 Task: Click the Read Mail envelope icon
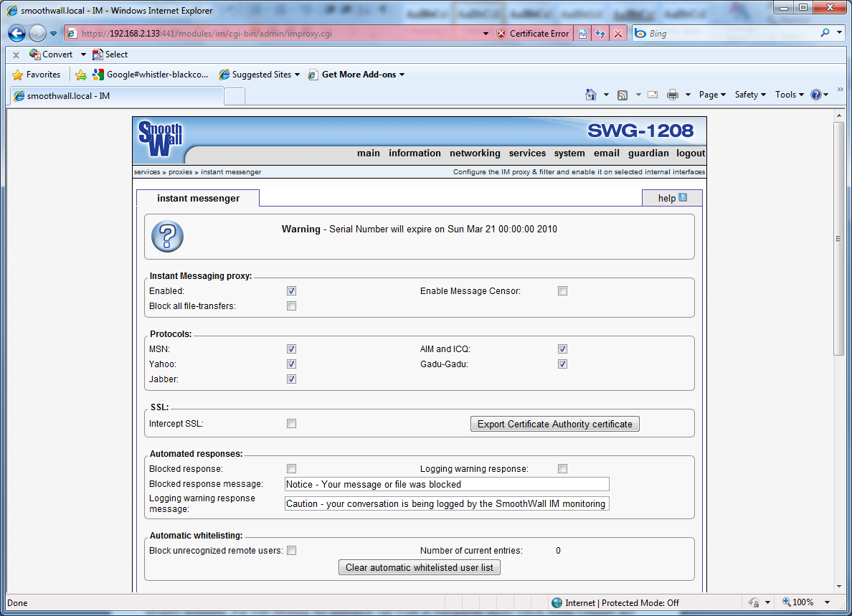653,95
